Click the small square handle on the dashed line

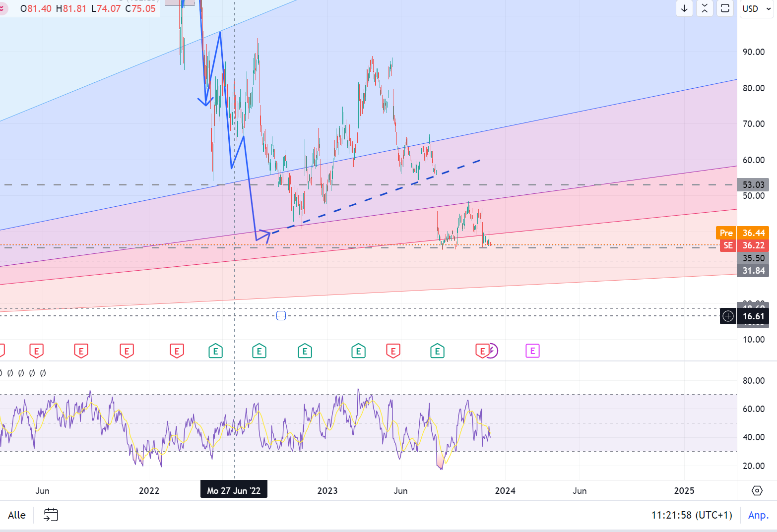pos(281,316)
